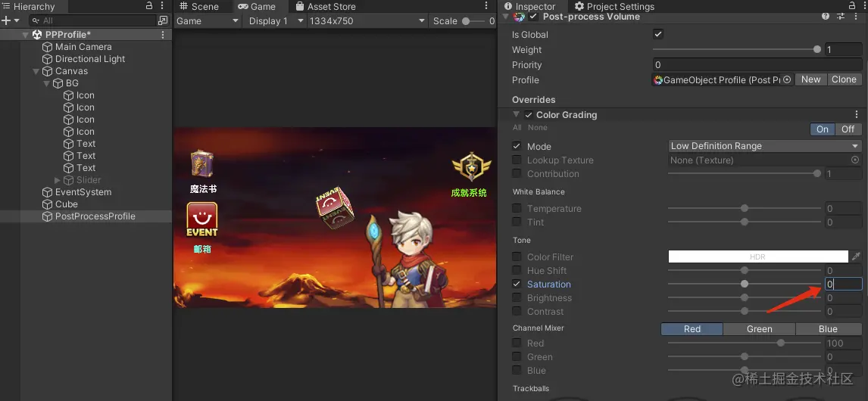Select the Blue channel mixer tab
The height and width of the screenshot is (401, 868).
click(828, 329)
